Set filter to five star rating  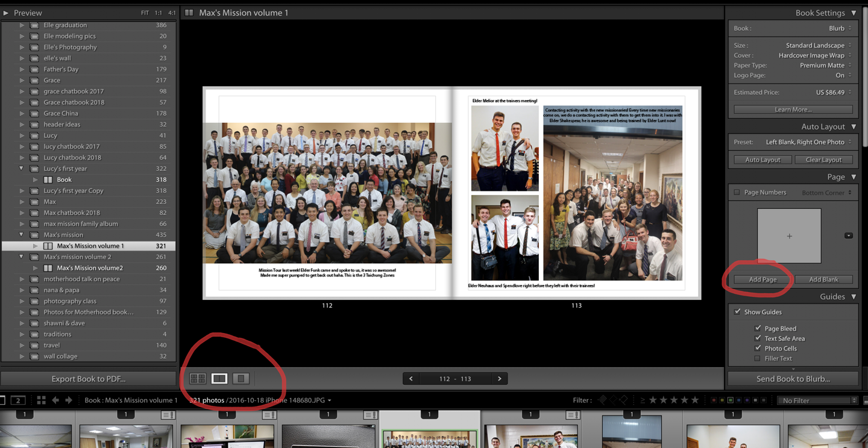pyautogui.click(x=695, y=400)
